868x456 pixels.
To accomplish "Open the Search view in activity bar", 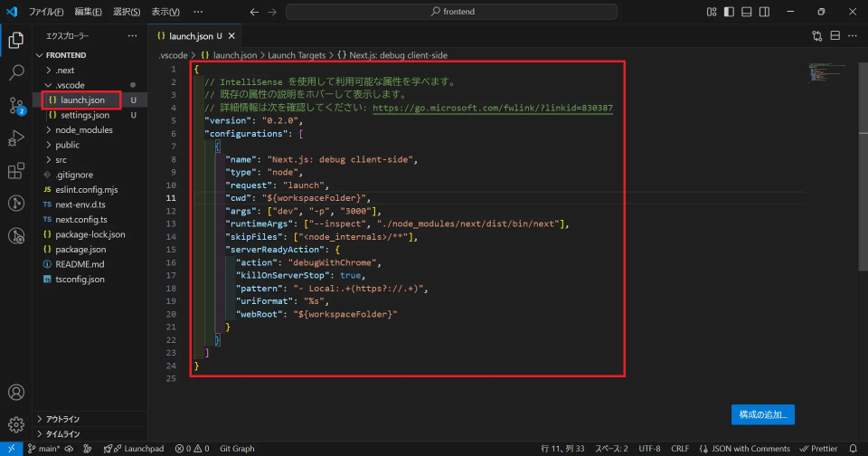I will coord(16,72).
